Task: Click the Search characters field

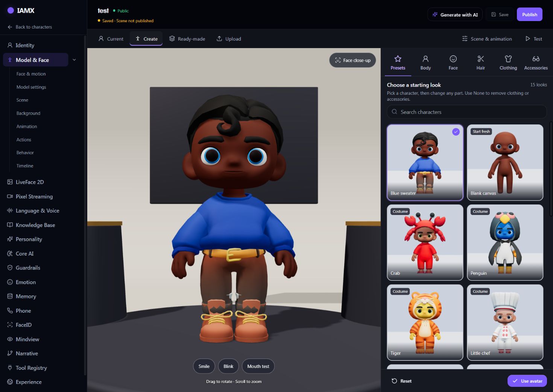Action: pyautogui.click(x=466, y=112)
